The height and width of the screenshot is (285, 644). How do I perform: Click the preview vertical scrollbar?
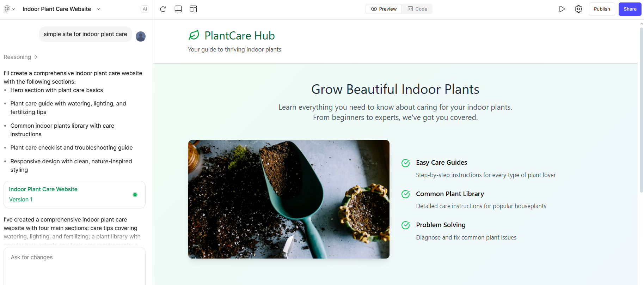[642, 109]
